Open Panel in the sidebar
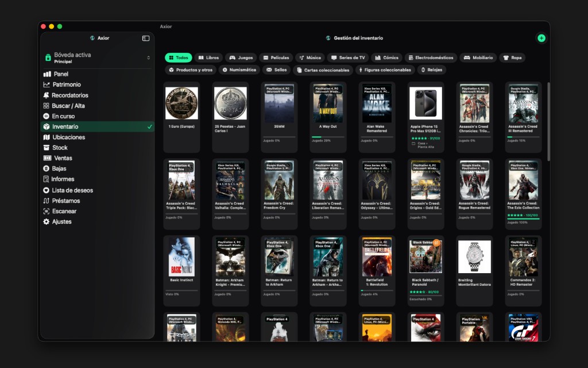This screenshot has height=368, width=588. point(98,74)
